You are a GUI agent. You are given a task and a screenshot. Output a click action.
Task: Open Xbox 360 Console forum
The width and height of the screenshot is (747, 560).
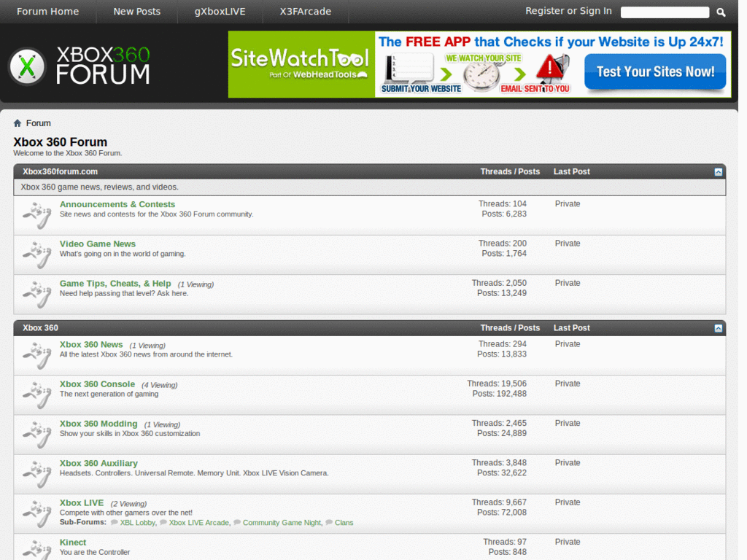[97, 384]
